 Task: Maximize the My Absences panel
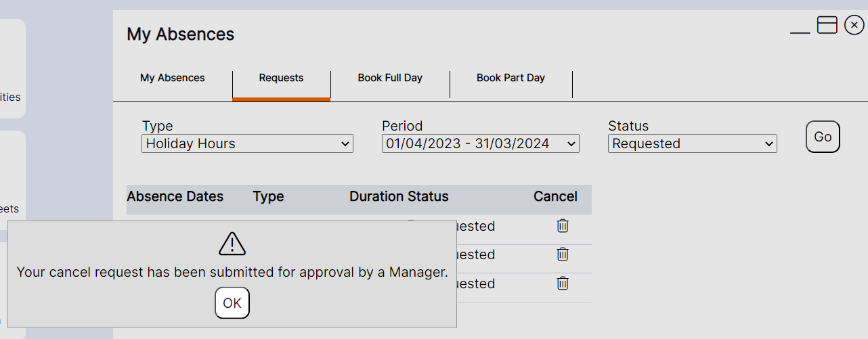(827, 25)
